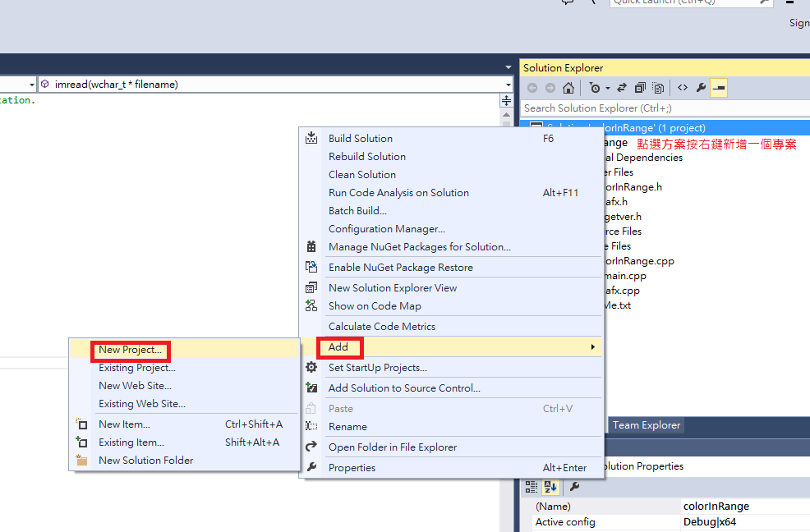Toggle the Preview Selected Items button
This screenshot has width=810, height=532.
719,89
